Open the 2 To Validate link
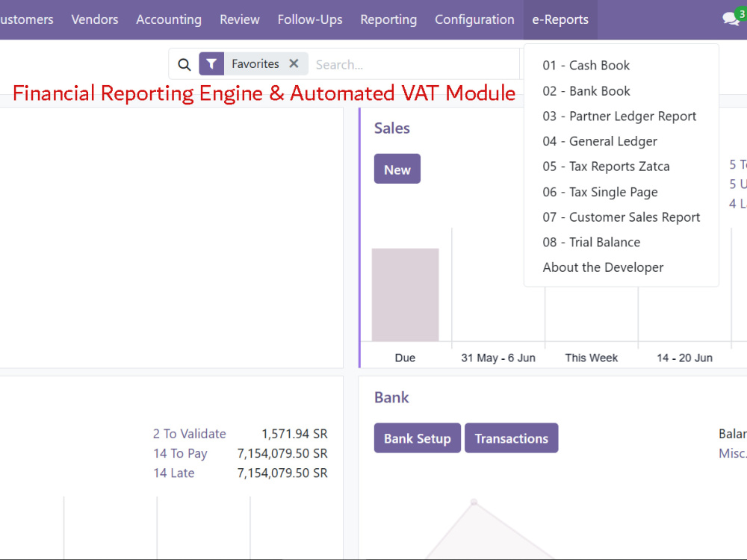Image resolution: width=747 pixels, height=560 pixels. (190, 434)
